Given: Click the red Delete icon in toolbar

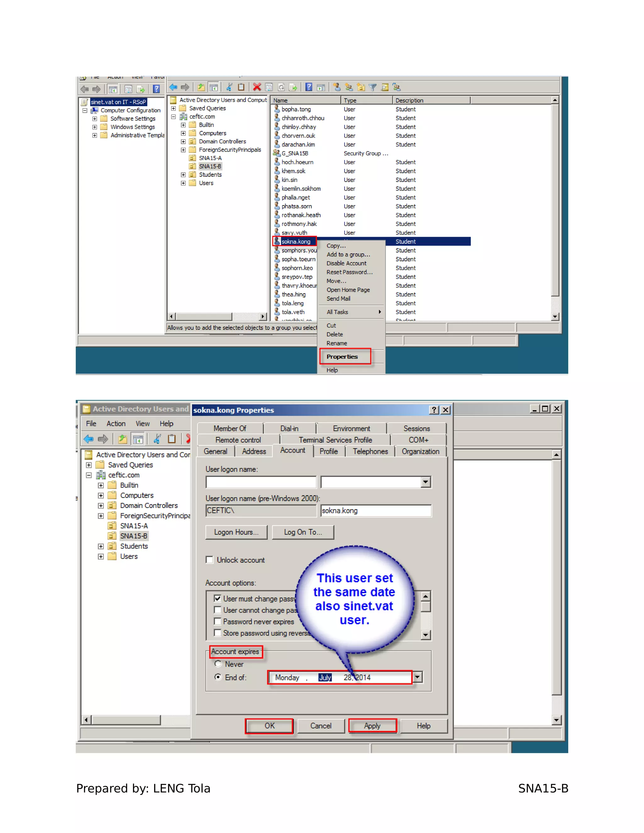Looking at the screenshot, I should [257, 87].
